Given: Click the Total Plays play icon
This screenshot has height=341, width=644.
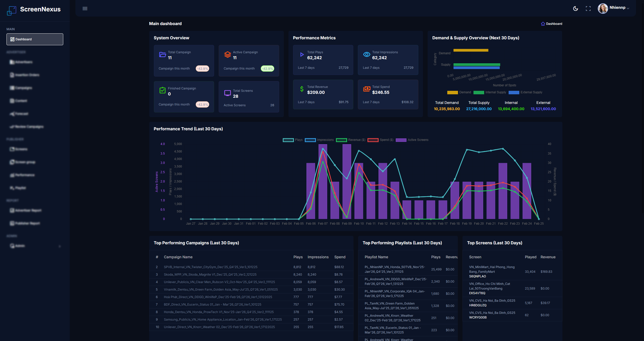Looking at the screenshot, I should tap(302, 55).
